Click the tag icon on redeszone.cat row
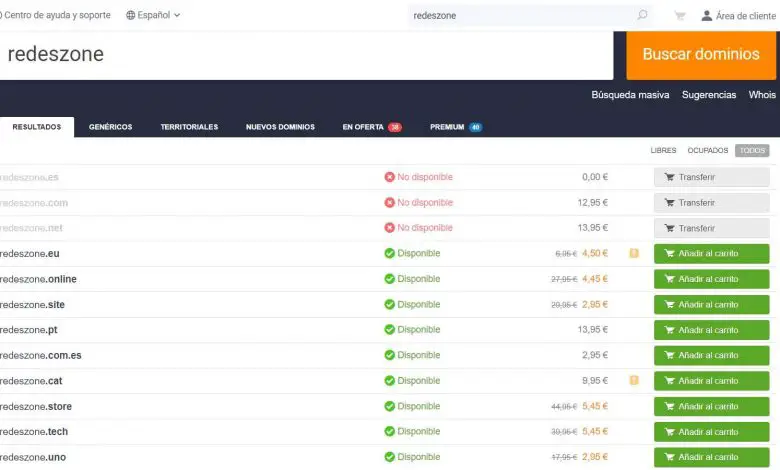This screenshot has width=780, height=470. [x=634, y=380]
